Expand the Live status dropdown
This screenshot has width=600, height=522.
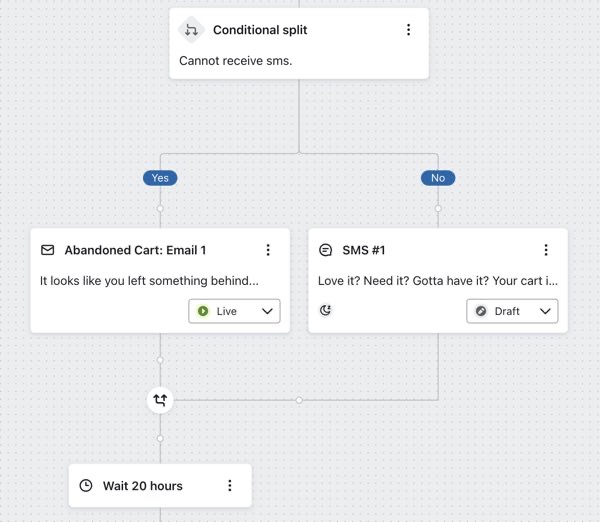234,311
